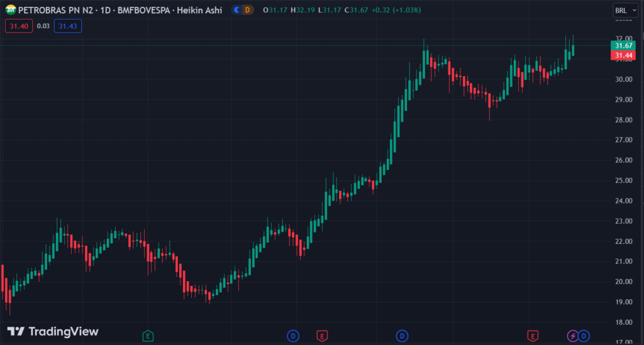The width and height of the screenshot is (644, 345).
Task: Select the change value +0.32 (+1.03%)
Action: [396, 10]
